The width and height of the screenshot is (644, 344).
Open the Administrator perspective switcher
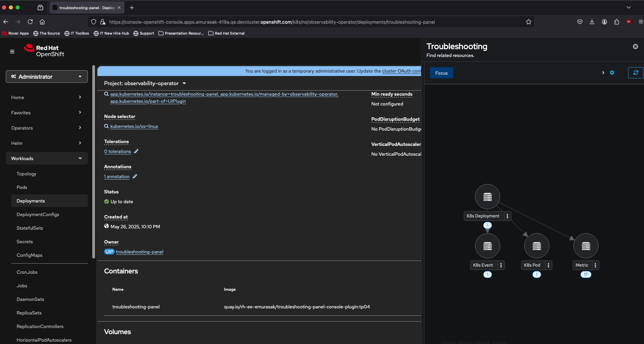tap(47, 77)
